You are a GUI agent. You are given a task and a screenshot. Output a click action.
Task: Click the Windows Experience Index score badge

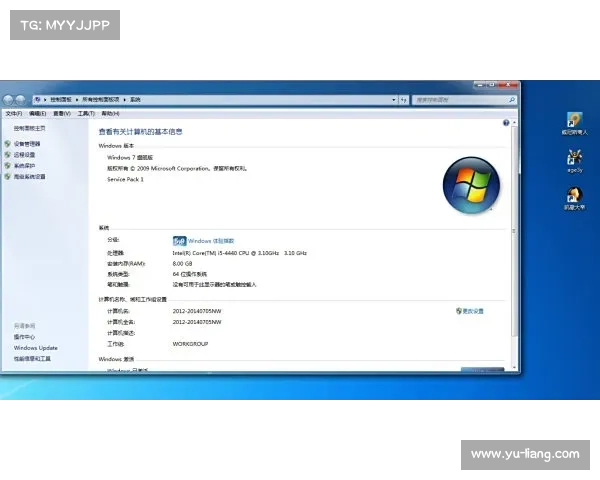179,241
